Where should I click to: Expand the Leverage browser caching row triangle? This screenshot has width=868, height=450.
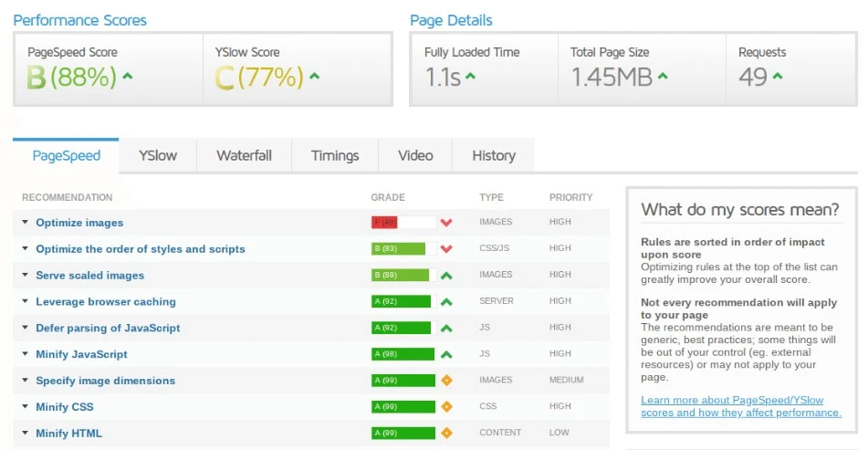[25, 301]
